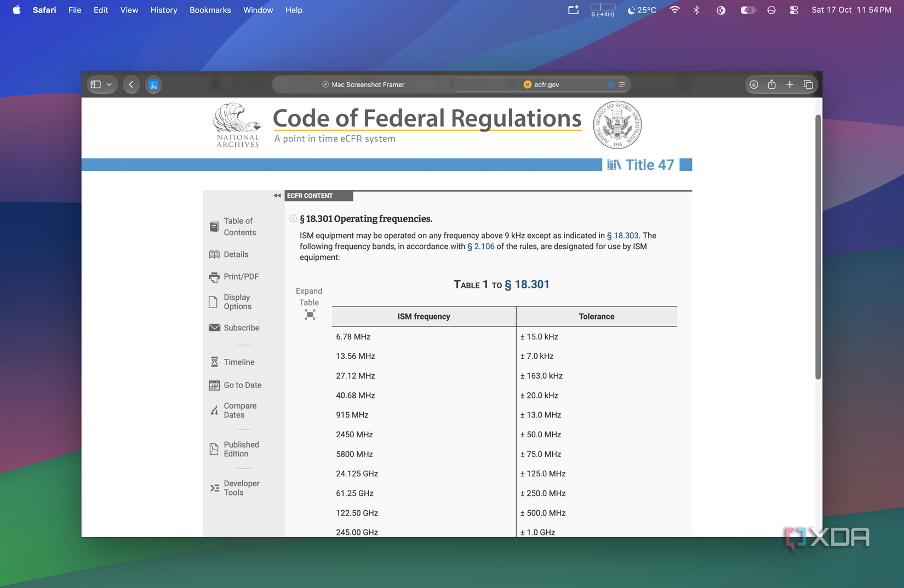This screenshot has height=588, width=904.
Task: Click Print/PDF sidebar option
Action: (233, 277)
